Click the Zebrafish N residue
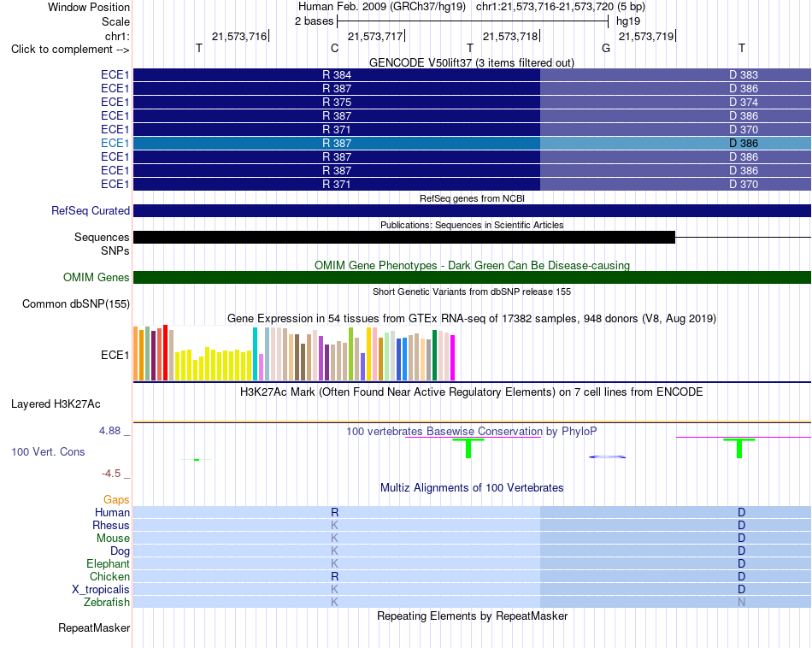Viewport: 812px width, 648px height. (742, 603)
